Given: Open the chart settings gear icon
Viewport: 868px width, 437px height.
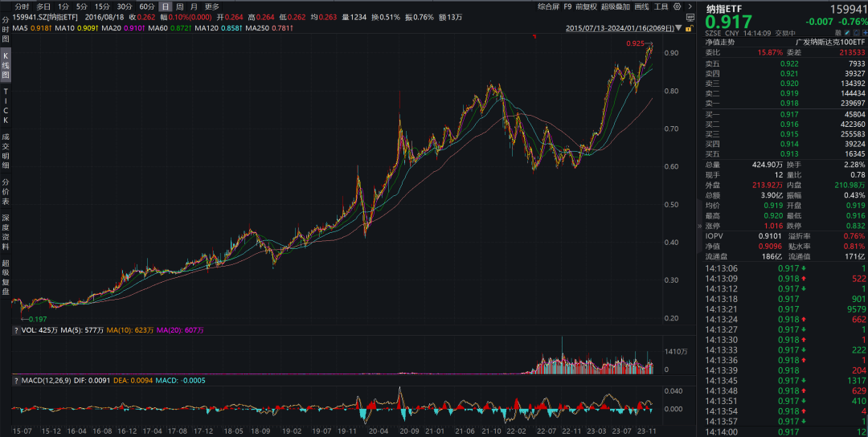Looking at the screenshot, I should coord(677,6).
